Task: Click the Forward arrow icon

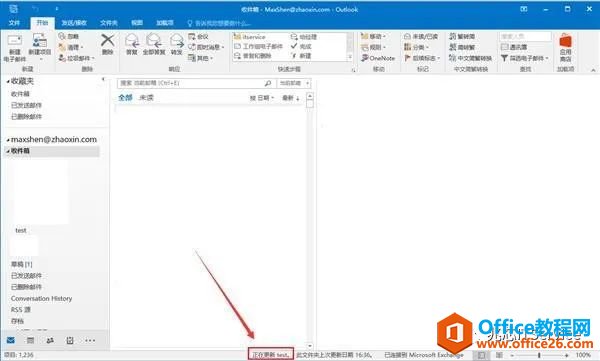Action: click(x=176, y=40)
